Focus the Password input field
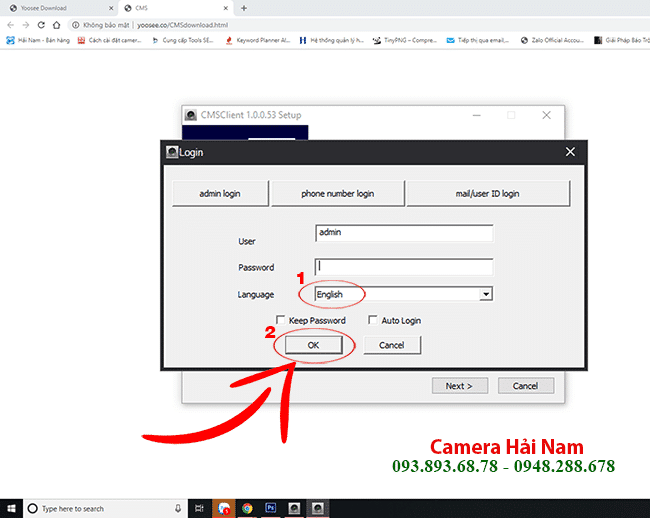The height and width of the screenshot is (518, 650). (x=404, y=267)
